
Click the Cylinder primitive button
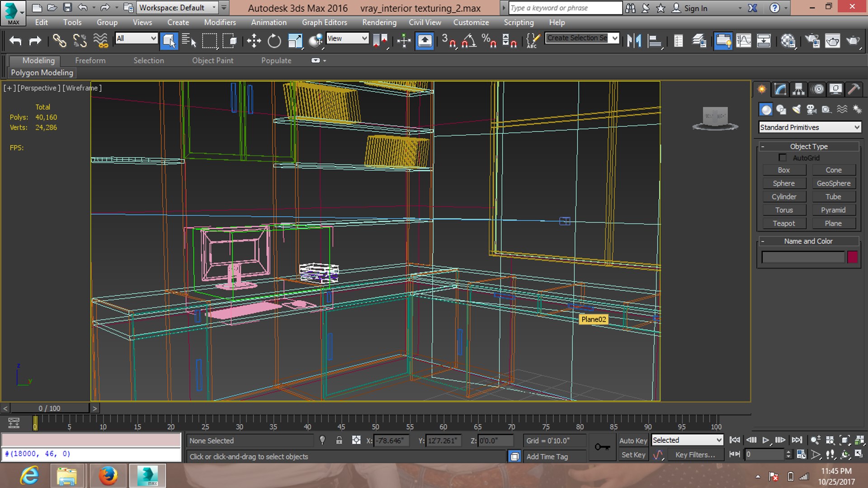click(x=783, y=197)
